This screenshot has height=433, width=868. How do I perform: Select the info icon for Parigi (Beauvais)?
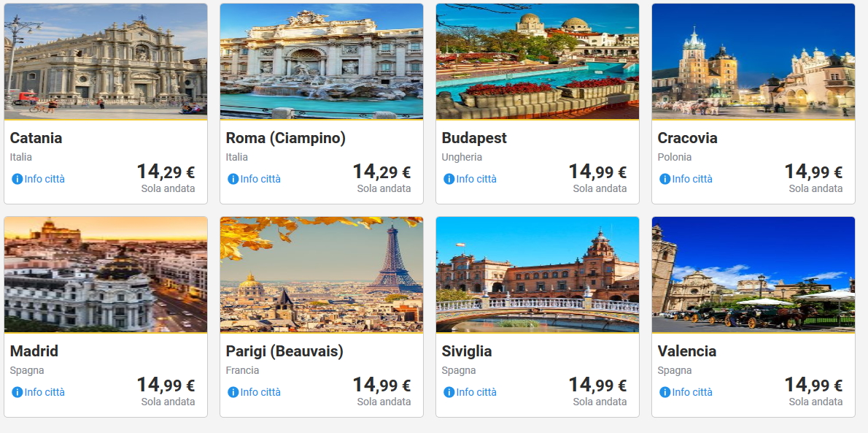[x=233, y=392]
